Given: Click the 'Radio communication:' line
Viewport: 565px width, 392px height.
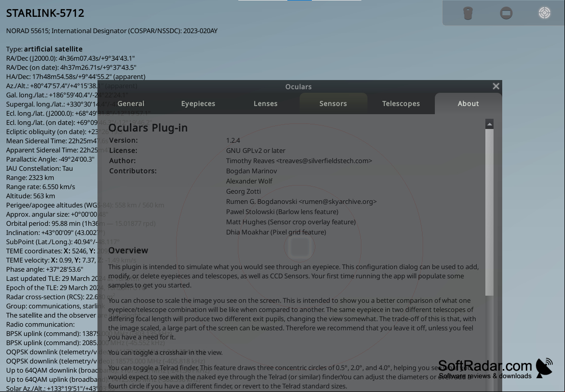Looking at the screenshot, I should (x=40, y=325).
